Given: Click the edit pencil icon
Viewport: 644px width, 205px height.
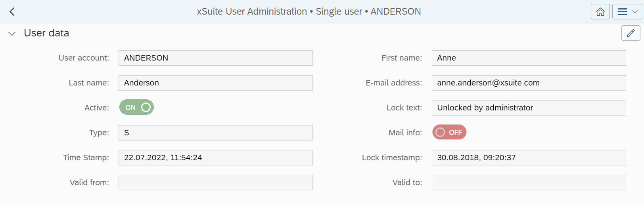Looking at the screenshot, I should (x=631, y=33).
